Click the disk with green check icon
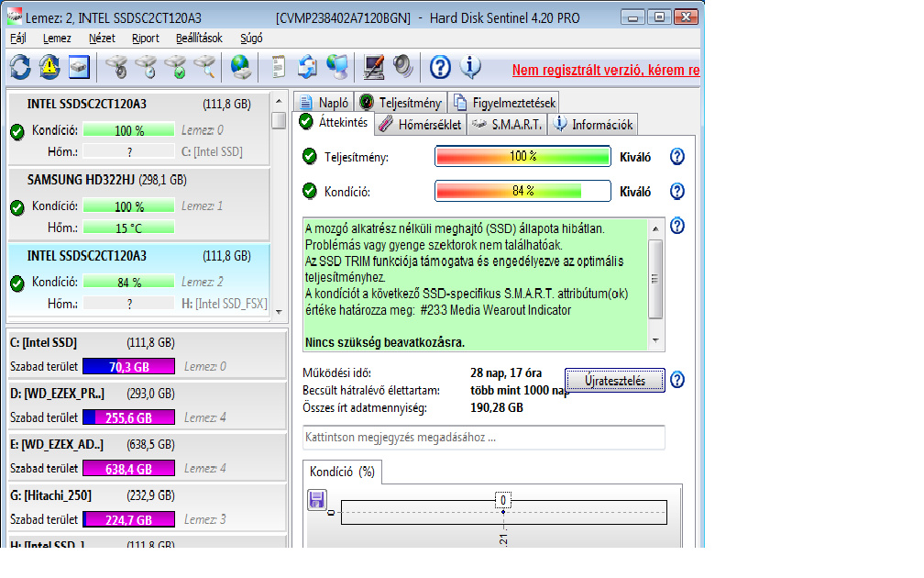The height and width of the screenshot is (578, 924). pos(176,67)
